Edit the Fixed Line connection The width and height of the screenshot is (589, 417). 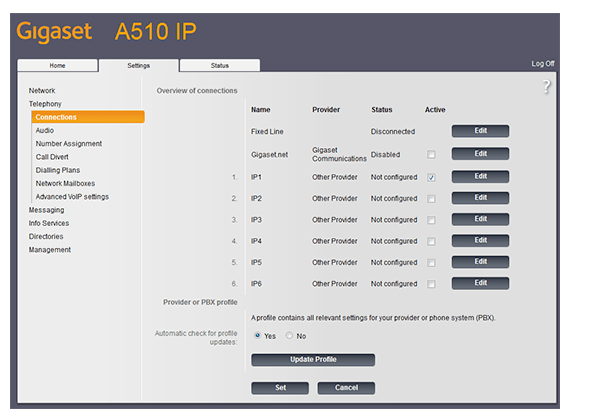480,131
